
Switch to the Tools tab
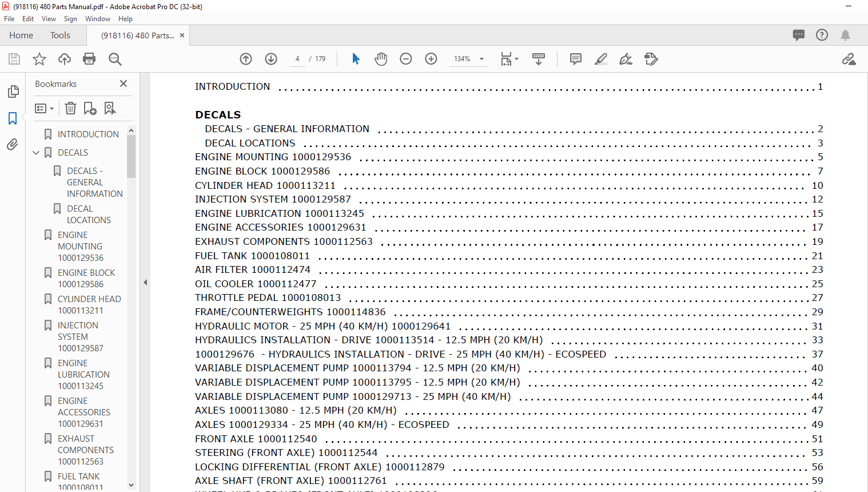[x=60, y=35]
